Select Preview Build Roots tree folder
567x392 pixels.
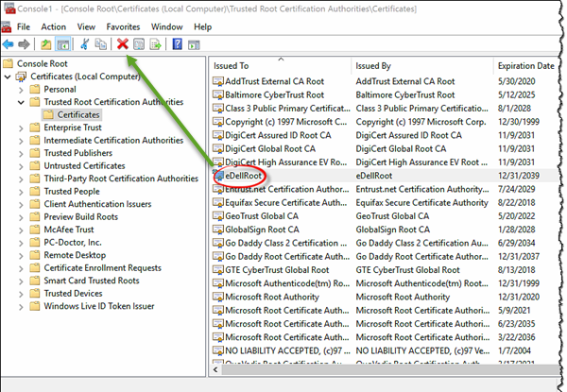click(81, 216)
